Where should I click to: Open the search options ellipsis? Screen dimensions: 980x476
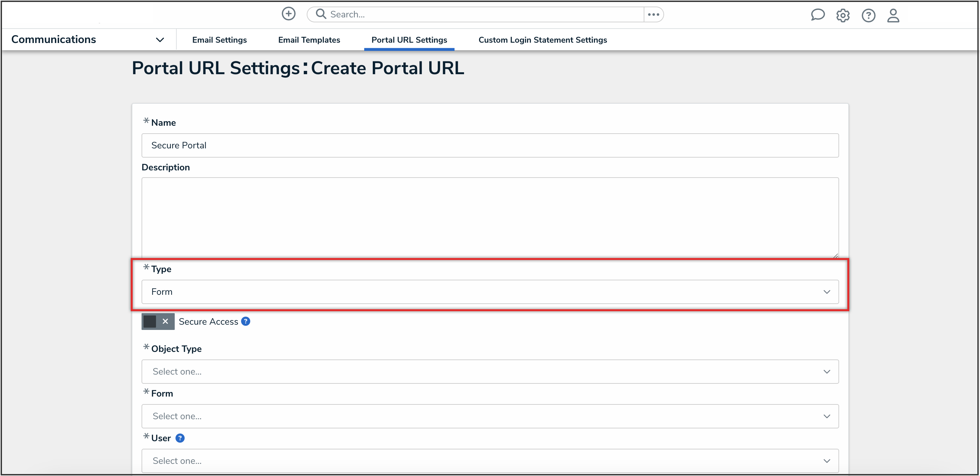pyautogui.click(x=653, y=14)
